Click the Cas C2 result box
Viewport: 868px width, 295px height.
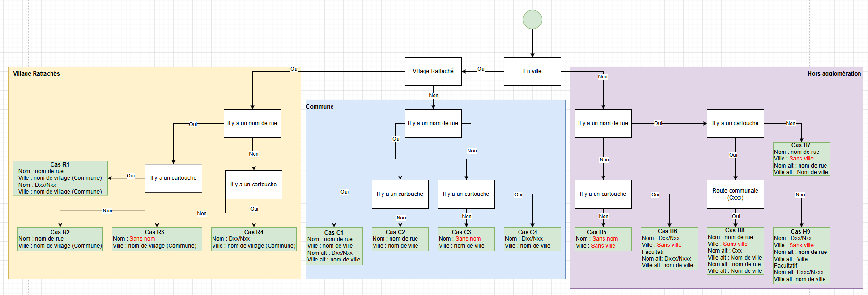400,239
